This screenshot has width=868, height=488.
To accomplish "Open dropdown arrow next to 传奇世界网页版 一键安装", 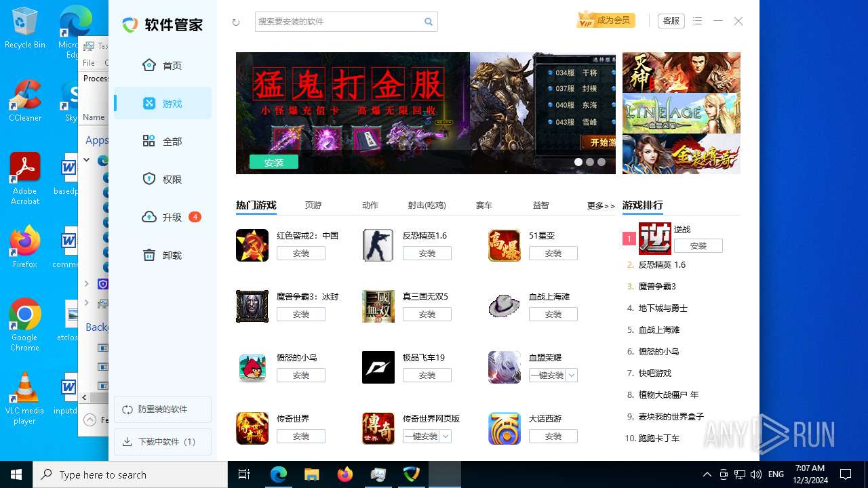I will coord(446,436).
